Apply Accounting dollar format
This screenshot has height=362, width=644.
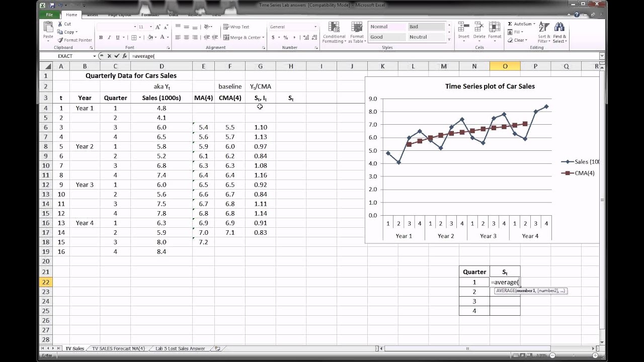point(273,37)
